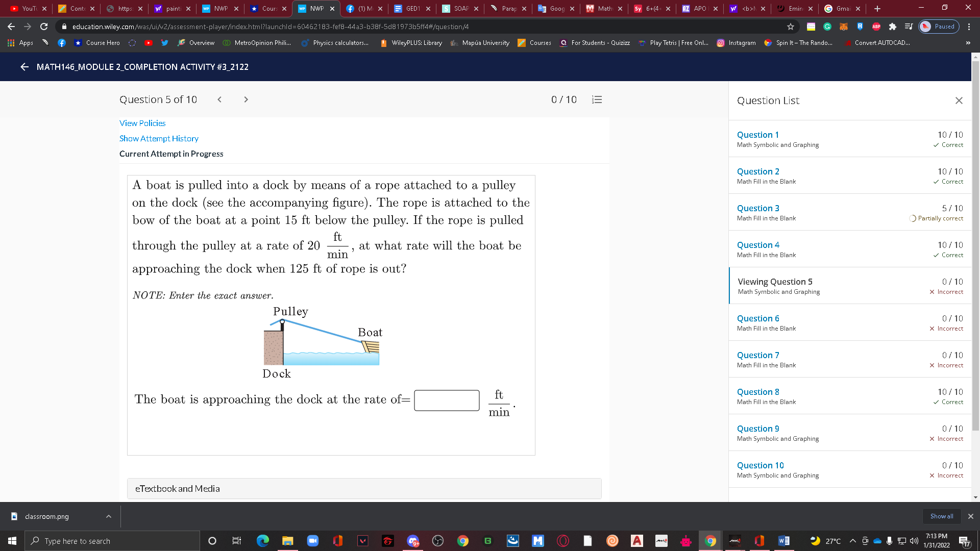Click the page vertical scrollbar
980x551 pixels.
tap(975, 245)
